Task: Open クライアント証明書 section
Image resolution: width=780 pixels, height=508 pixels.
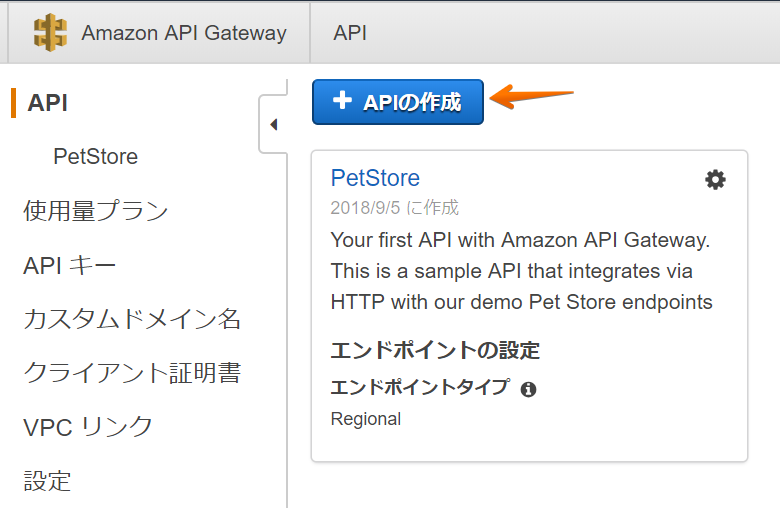Action: coord(132,373)
